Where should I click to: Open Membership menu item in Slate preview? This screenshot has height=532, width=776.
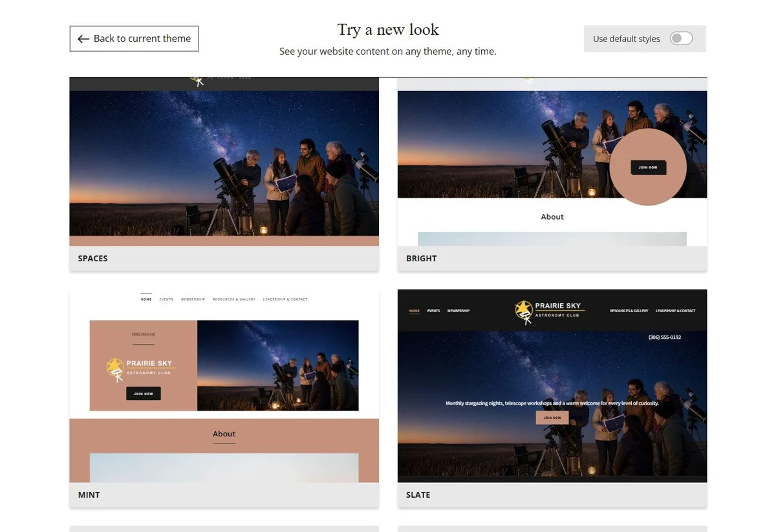pos(458,311)
